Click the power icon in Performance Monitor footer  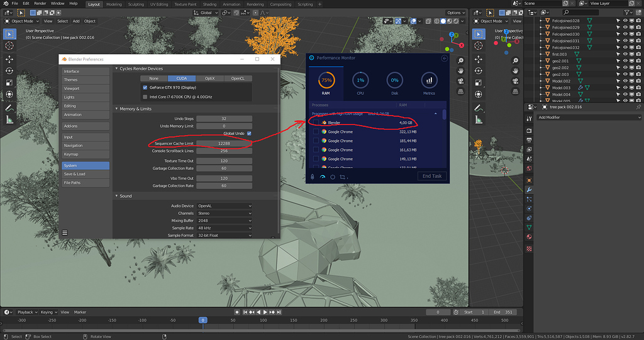click(333, 177)
